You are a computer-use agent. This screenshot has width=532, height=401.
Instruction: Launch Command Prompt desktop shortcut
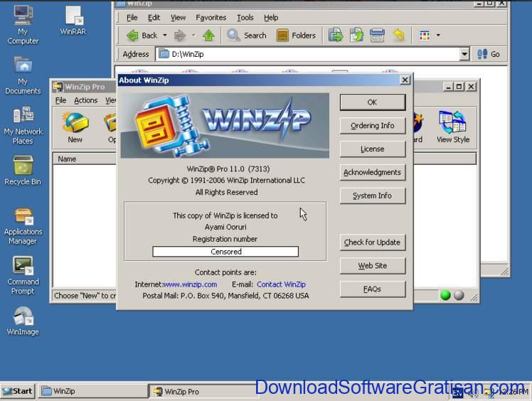(23, 276)
